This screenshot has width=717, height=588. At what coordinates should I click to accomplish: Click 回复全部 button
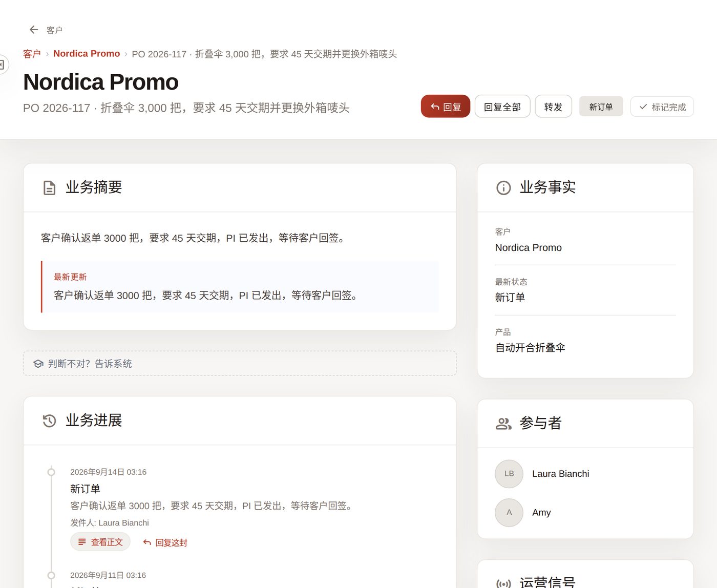click(x=502, y=106)
